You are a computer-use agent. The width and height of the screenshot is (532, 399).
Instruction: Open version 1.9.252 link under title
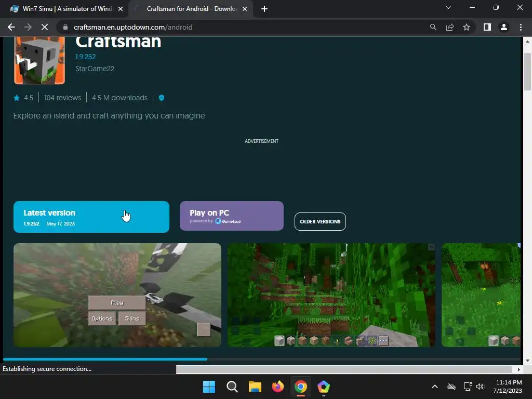(86, 57)
